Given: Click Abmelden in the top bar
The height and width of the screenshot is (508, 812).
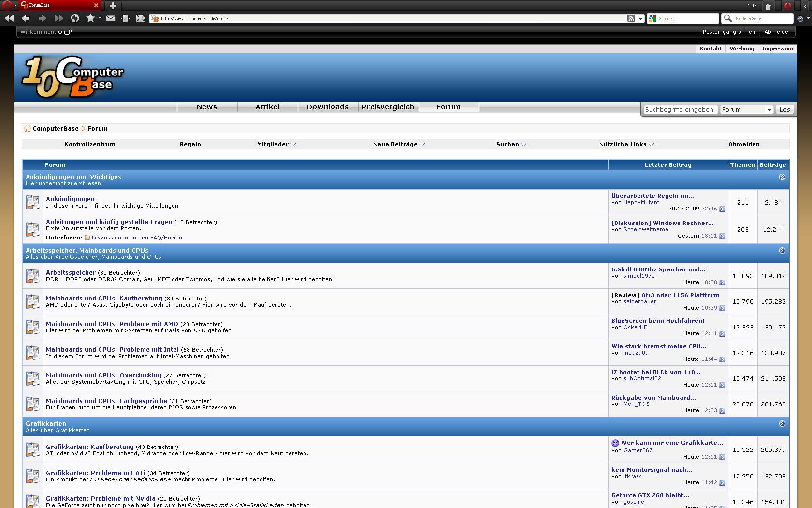Looking at the screenshot, I should point(778,32).
